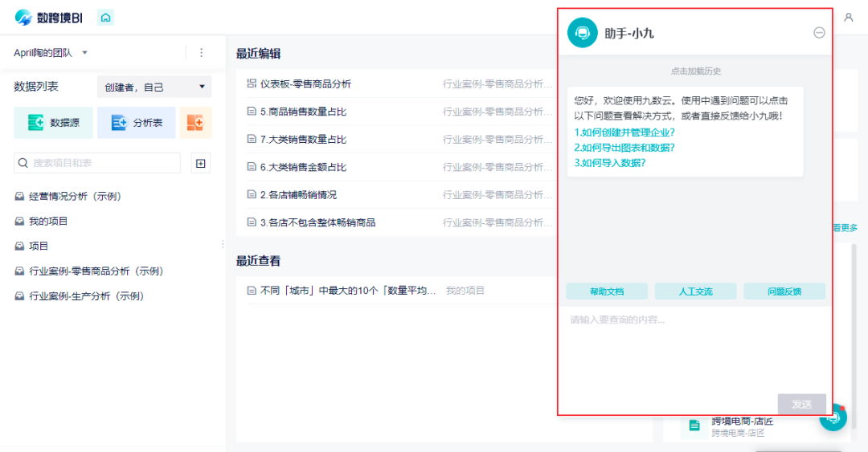Image resolution: width=868 pixels, height=452 pixels.
Task: Open the team options three-dot menu
Action: 202,52
